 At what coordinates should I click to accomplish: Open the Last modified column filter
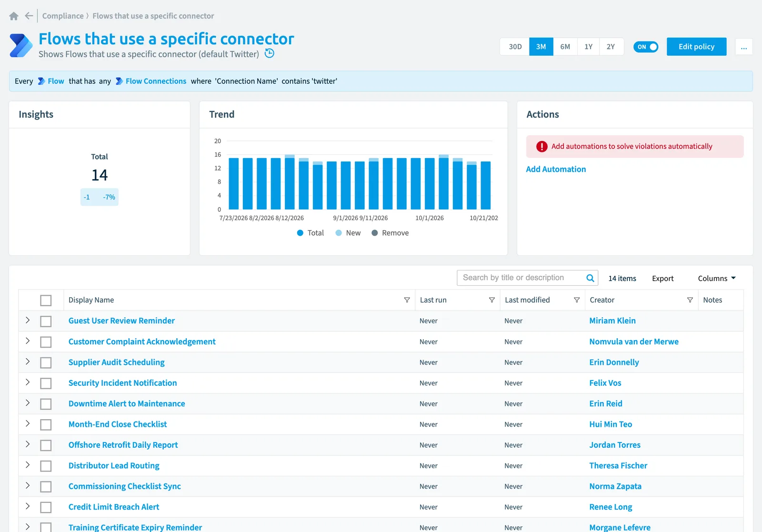[x=577, y=300]
